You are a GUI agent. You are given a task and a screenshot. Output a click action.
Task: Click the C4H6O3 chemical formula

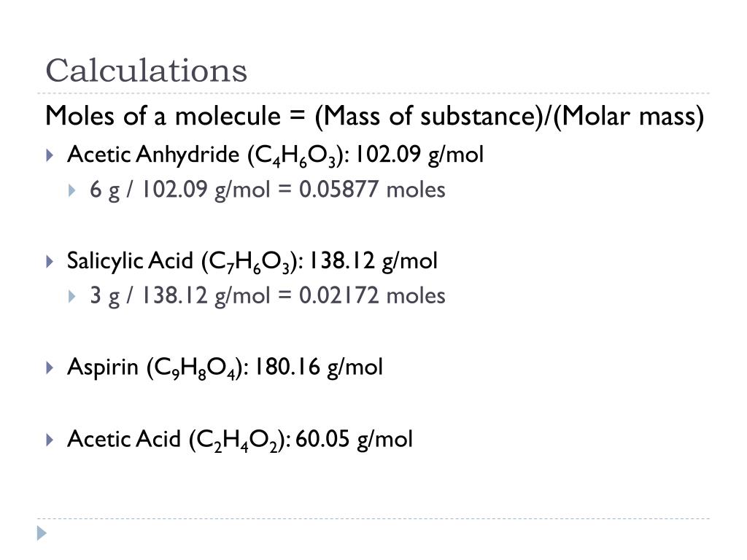coord(295,156)
